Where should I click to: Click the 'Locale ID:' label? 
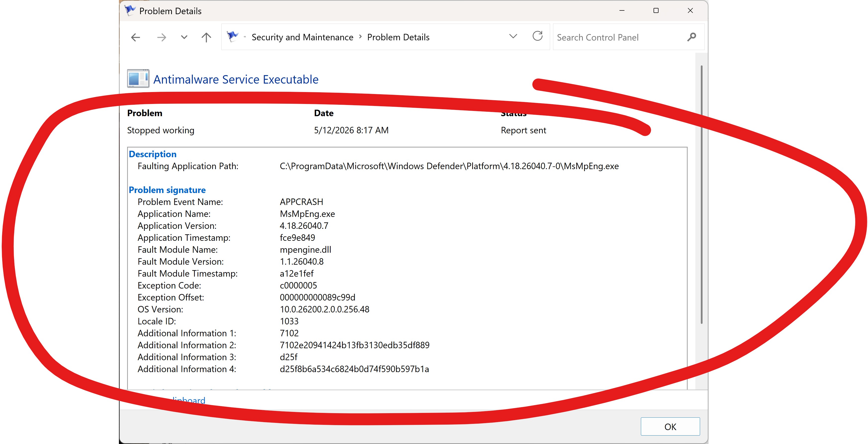click(157, 321)
